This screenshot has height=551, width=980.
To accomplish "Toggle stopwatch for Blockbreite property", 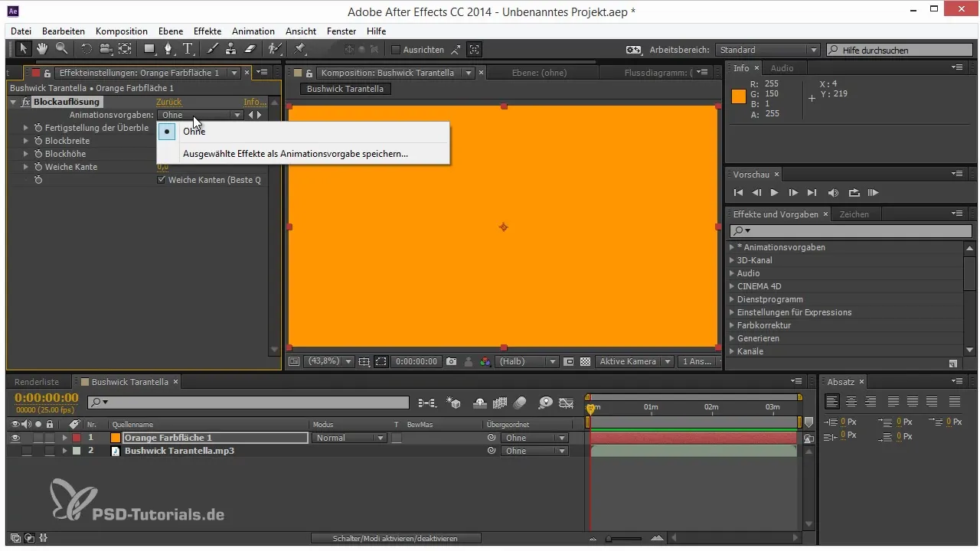I will (38, 141).
